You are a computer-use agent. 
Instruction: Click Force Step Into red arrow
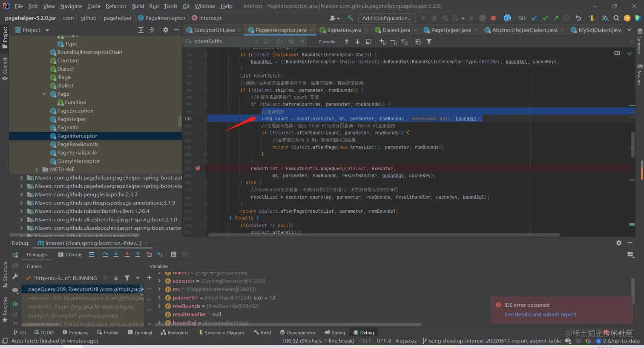127,254
